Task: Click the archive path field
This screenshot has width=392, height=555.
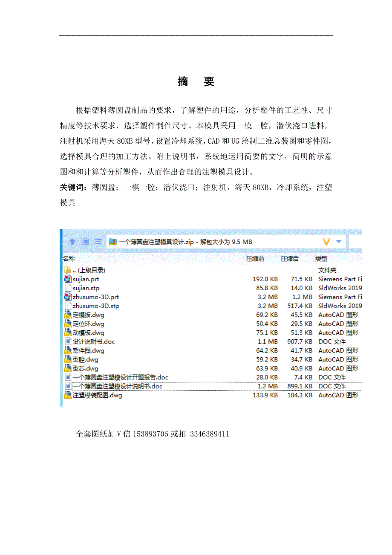Action: pyautogui.click(x=226, y=242)
